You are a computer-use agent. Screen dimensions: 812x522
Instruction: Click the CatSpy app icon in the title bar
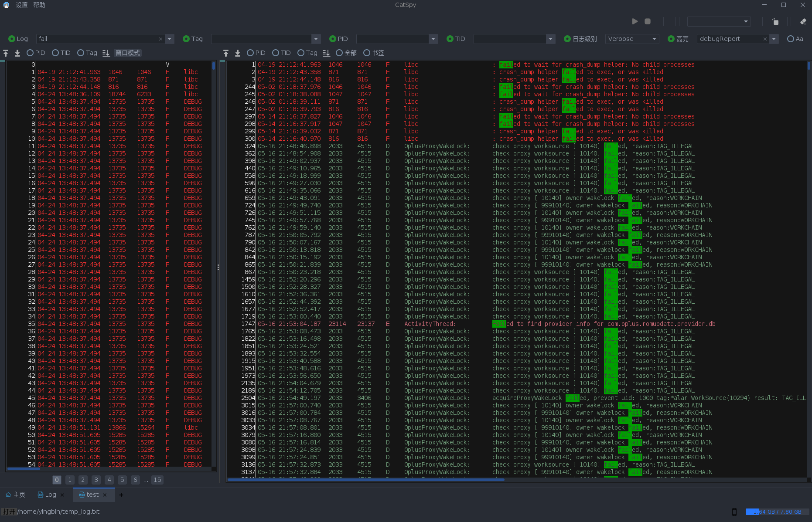click(6, 5)
